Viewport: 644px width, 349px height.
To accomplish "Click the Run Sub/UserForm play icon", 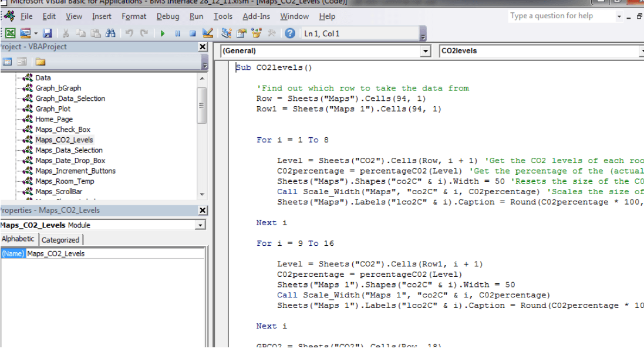I will (x=163, y=33).
